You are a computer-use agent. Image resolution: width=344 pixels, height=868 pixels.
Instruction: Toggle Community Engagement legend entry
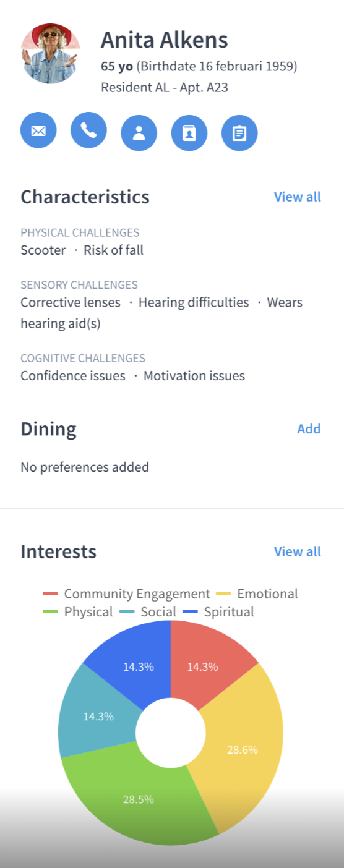[x=127, y=594]
